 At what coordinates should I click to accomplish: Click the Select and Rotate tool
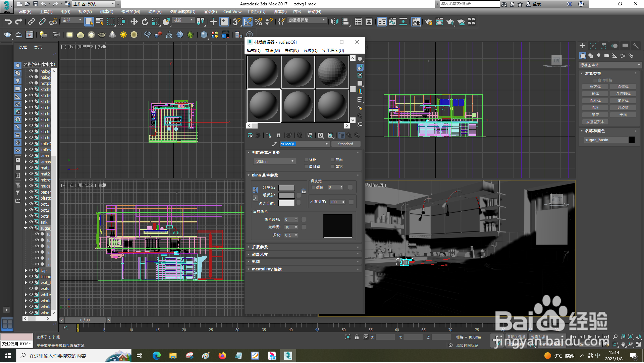(145, 22)
